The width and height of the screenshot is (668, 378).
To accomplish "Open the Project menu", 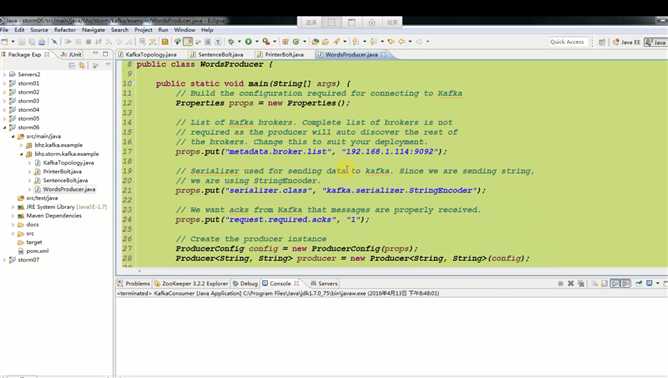I will [143, 30].
